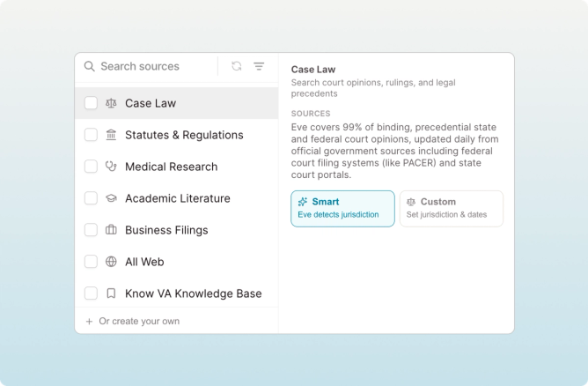Click the briefcase icon beside Business Filings

click(x=111, y=230)
